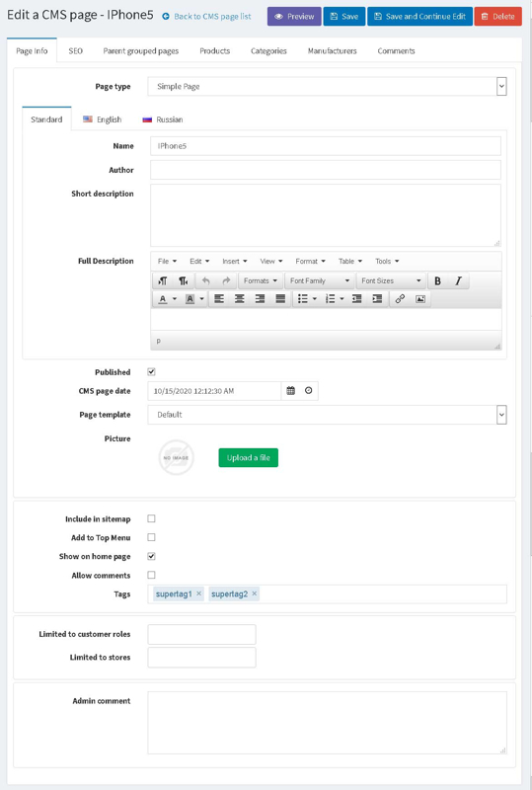The height and width of the screenshot is (790, 532).
Task: Align text right in Full Description
Action: tap(260, 299)
